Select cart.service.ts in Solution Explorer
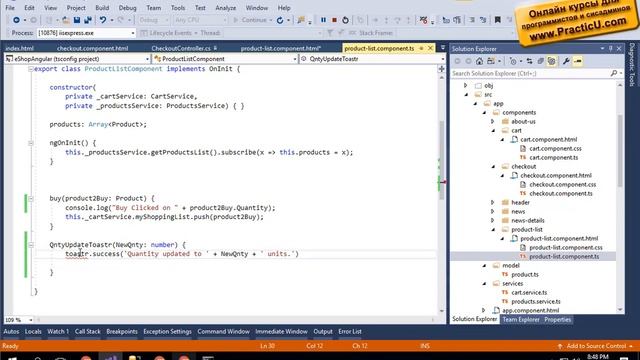This screenshot has height=360, width=640. click(529, 292)
